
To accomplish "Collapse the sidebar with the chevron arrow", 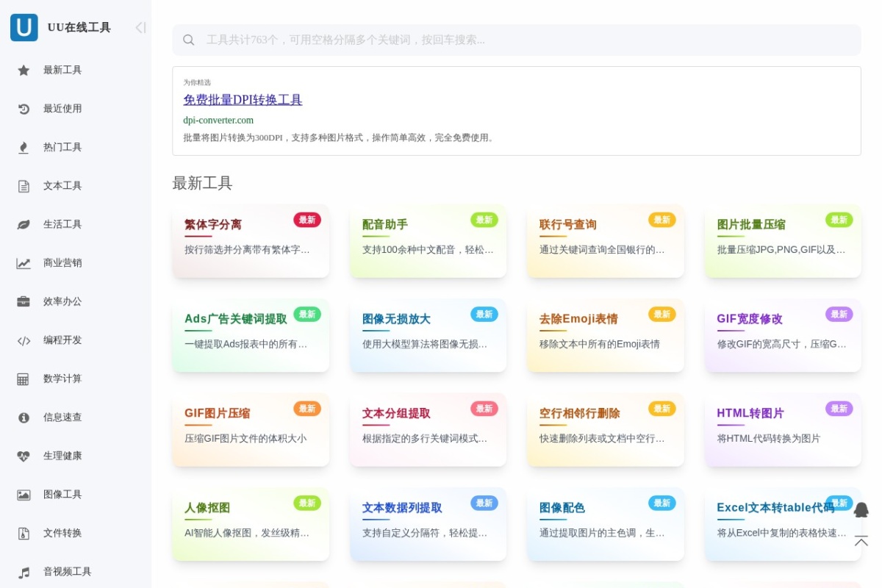I will tap(140, 27).
